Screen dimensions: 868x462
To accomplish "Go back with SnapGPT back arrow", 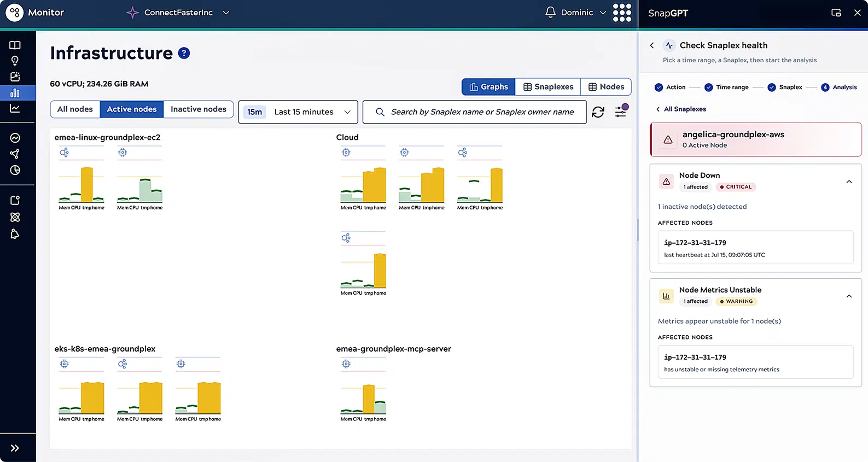I will point(652,45).
